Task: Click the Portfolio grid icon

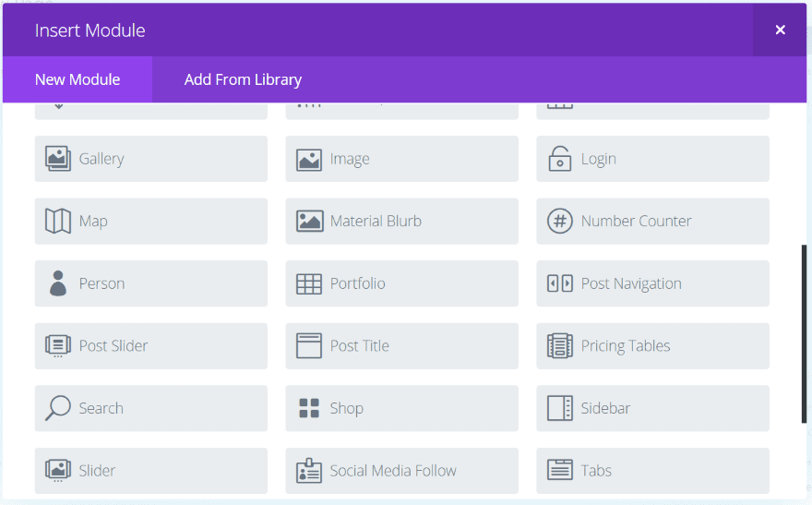Action: pyautogui.click(x=309, y=283)
